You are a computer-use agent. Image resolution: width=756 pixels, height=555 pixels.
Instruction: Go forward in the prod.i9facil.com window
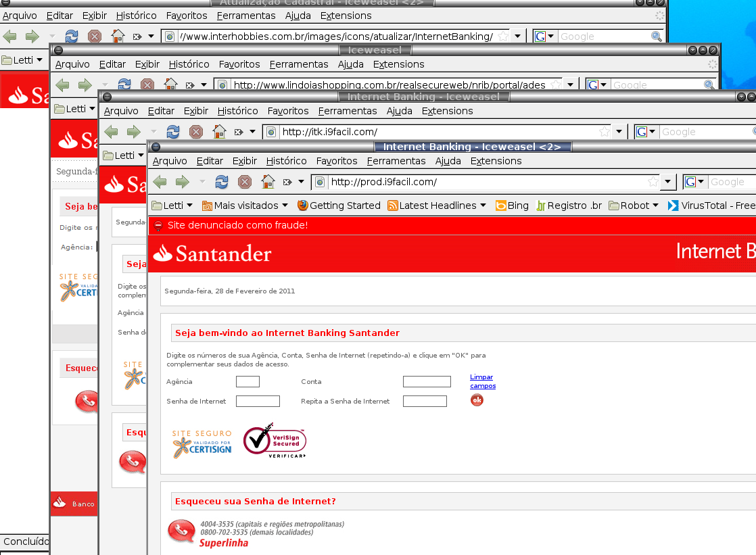183,182
